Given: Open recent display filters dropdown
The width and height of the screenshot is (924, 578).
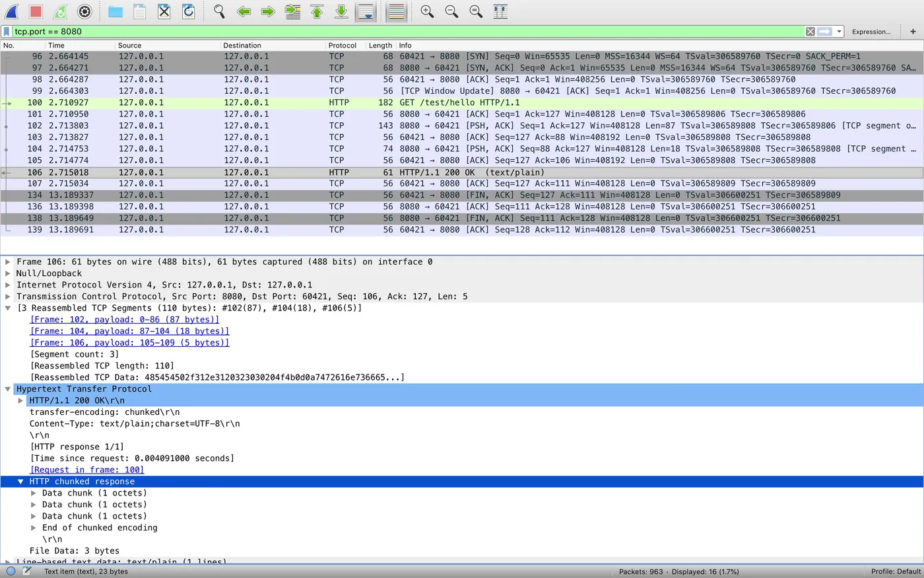Looking at the screenshot, I should coord(839,32).
